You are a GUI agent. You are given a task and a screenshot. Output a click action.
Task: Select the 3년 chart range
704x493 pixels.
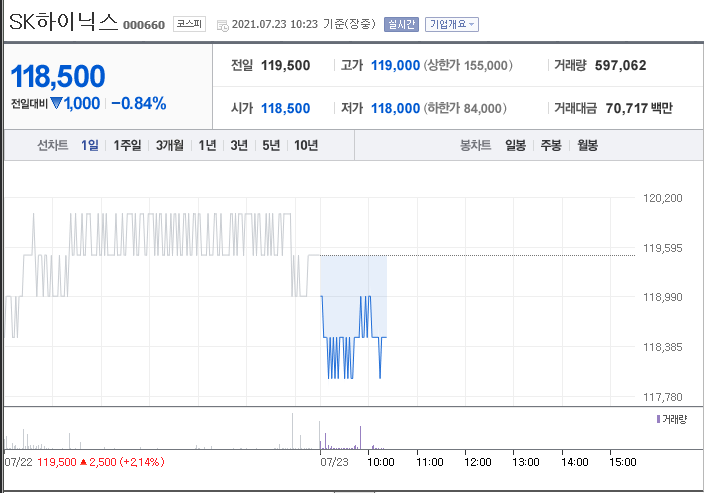click(239, 145)
